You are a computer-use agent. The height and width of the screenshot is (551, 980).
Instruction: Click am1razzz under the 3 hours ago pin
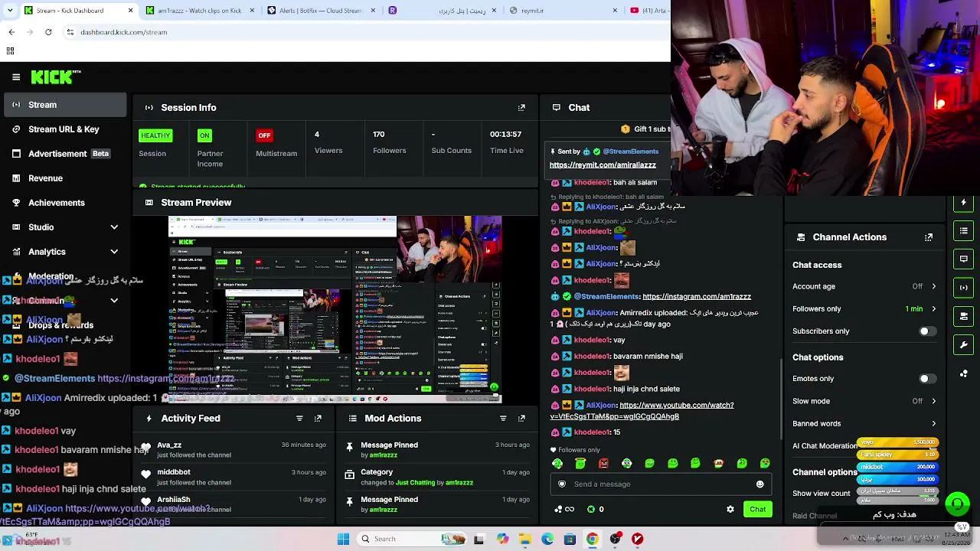(x=384, y=455)
